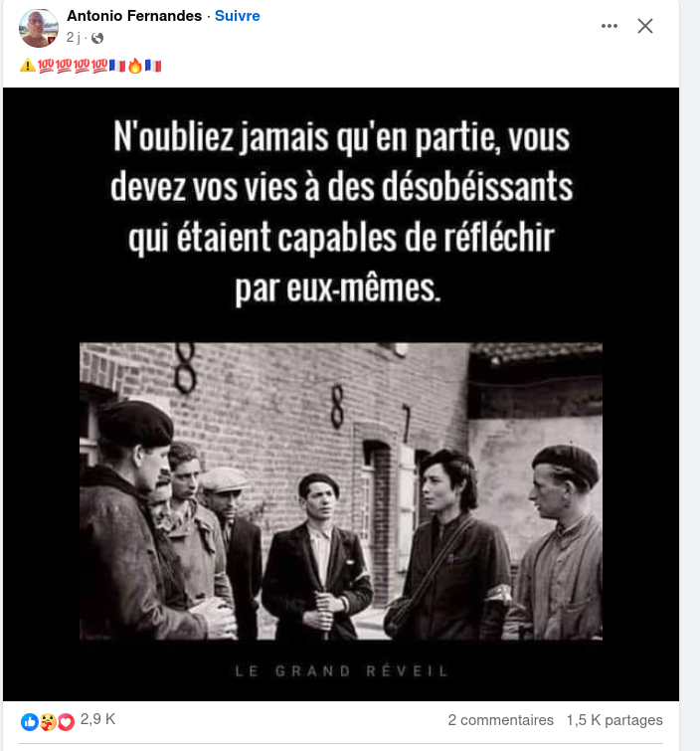Follow the author via Suivre
The height and width of the screenshot is (751, 700).
(237, 16)
